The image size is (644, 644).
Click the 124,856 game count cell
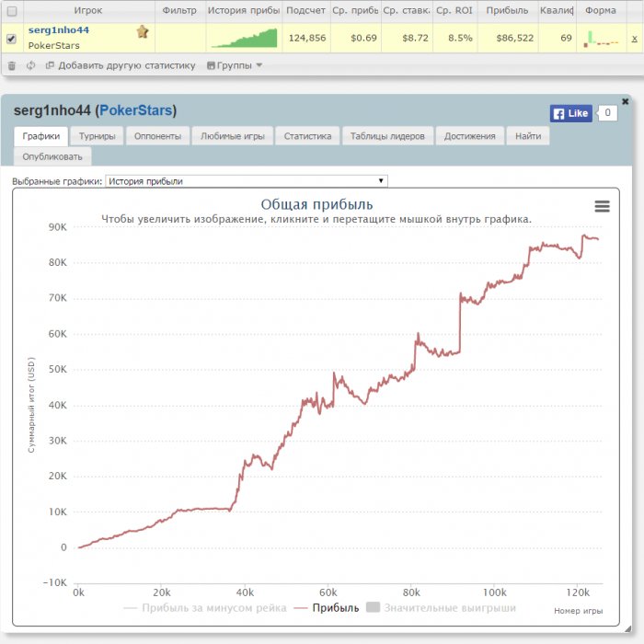coord(306,39)
